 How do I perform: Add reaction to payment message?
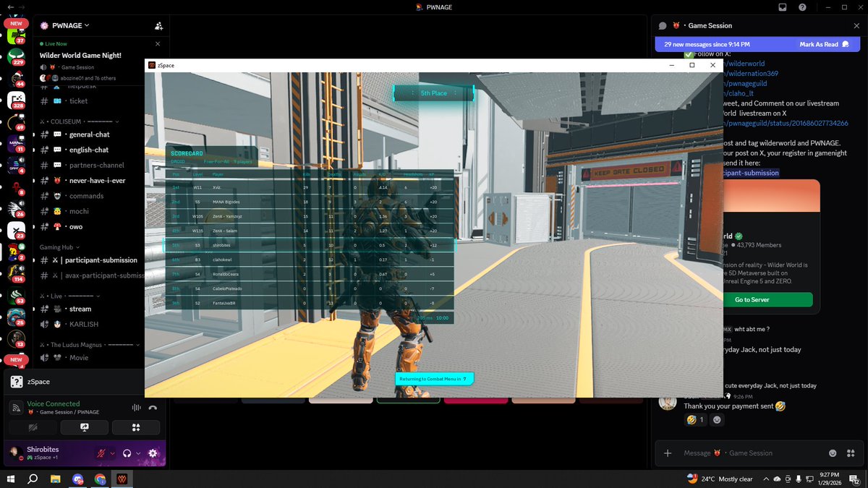[717, 419]
